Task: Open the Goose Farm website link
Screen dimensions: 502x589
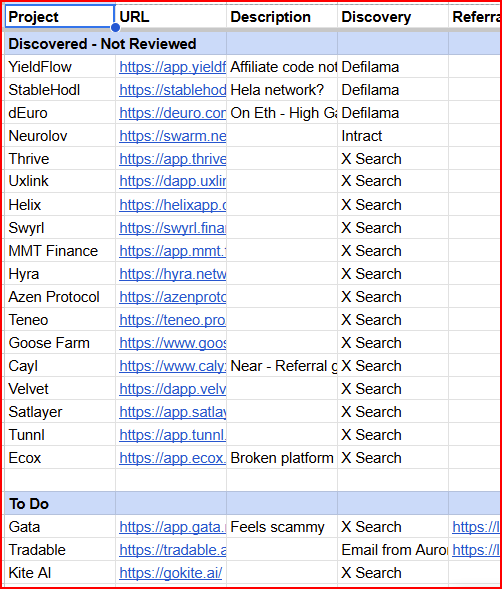Action: 172,343
